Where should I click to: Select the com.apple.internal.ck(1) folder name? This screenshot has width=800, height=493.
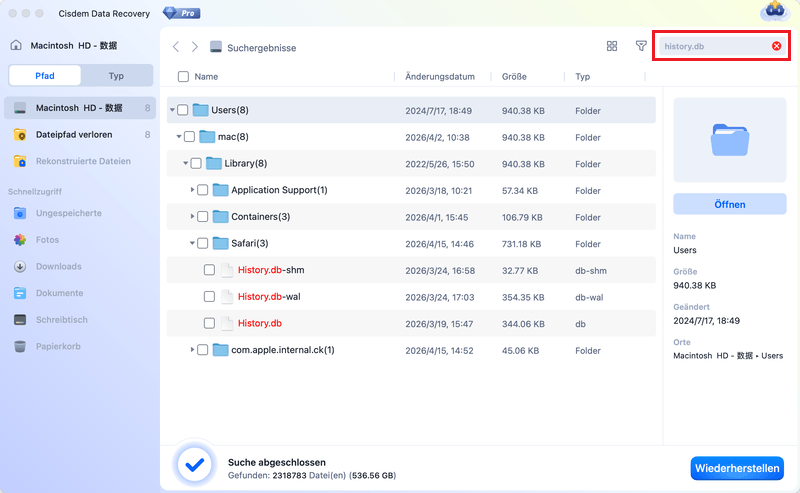coord(283,350)
